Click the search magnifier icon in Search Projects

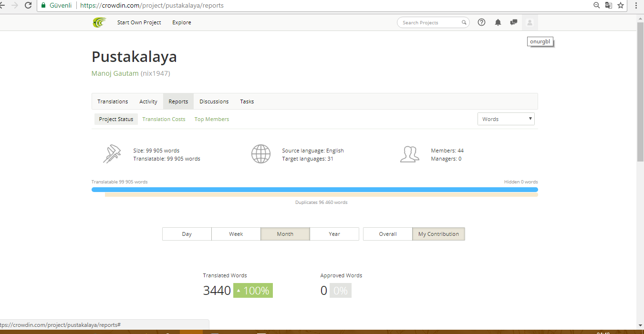point(464,22)
